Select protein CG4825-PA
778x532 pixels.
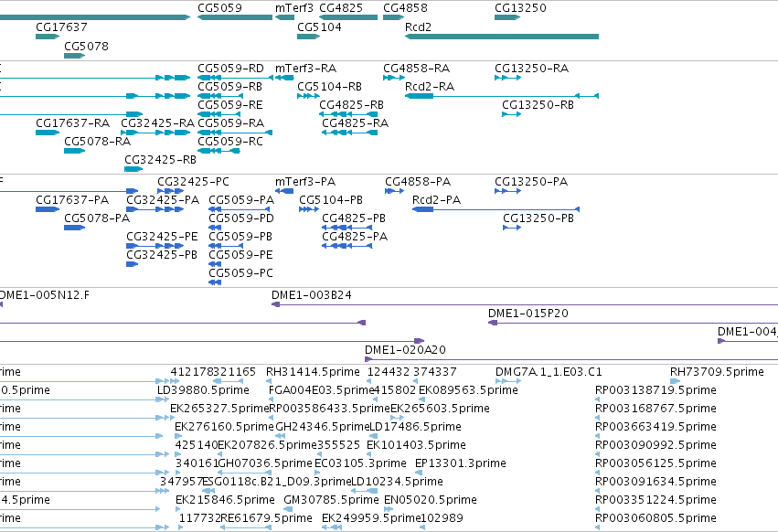[346, 246]
